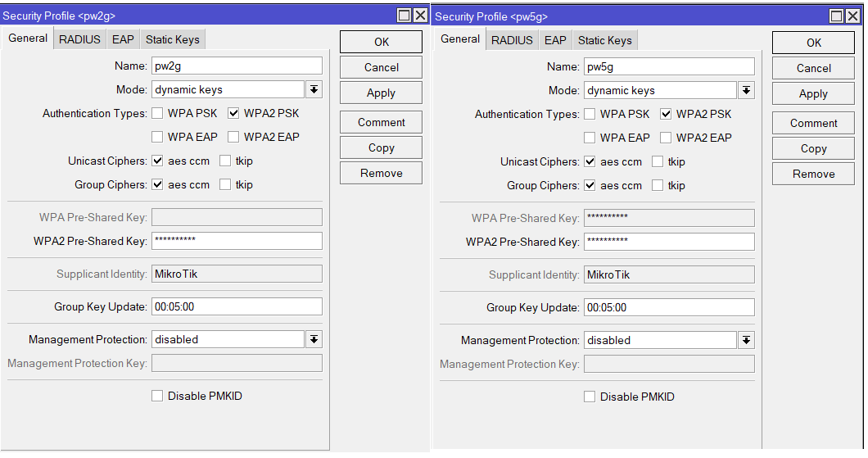Enable Group tkip in pw5g window
The height and width of the screenshot is (458, 868).
click(x=657, y=185)
